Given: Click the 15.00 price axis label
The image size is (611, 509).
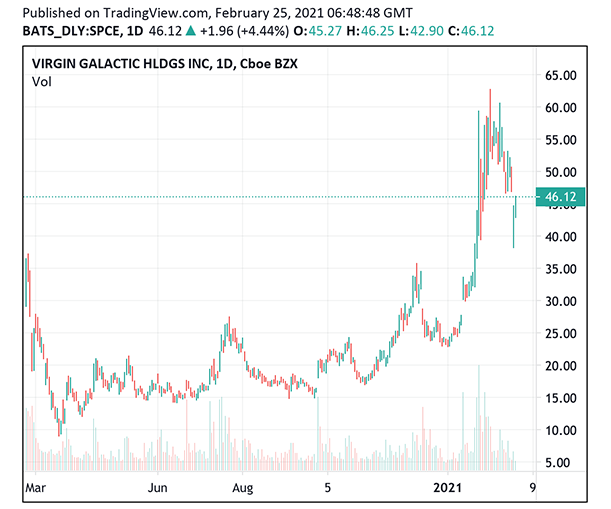Looking at the screenshot, I should coord(561,398).
